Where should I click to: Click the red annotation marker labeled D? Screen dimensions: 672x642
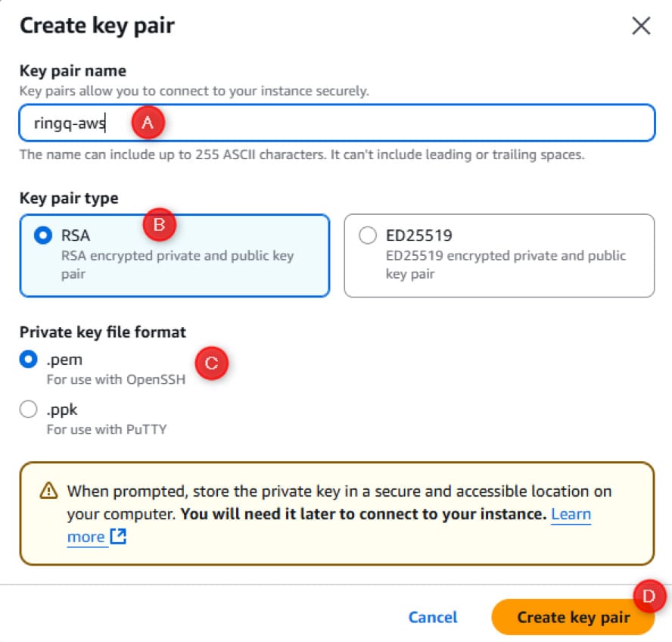tap(649, 597)
